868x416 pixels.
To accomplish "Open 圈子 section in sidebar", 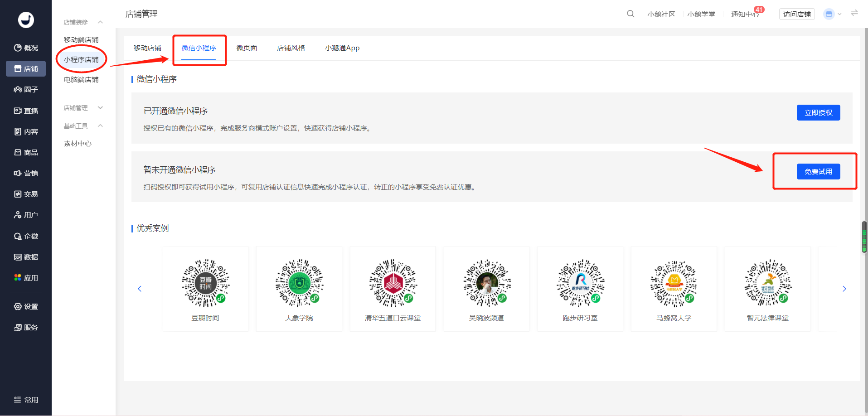I will [26, 89].
